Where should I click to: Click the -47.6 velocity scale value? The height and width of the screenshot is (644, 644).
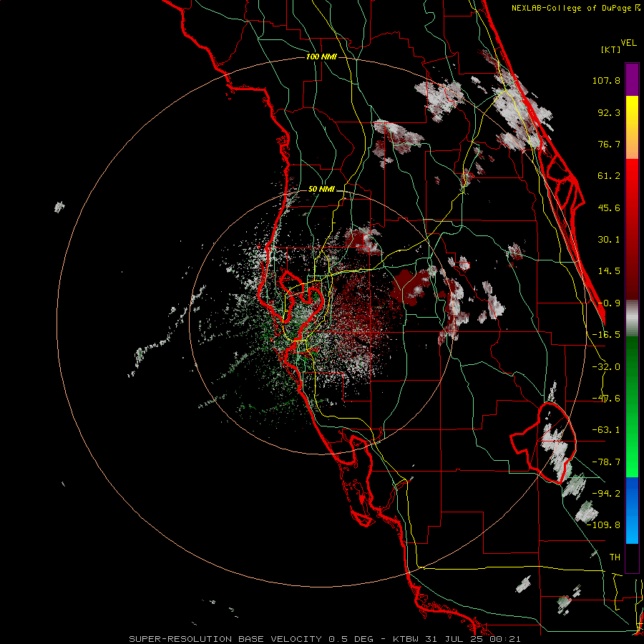point(606,399)
